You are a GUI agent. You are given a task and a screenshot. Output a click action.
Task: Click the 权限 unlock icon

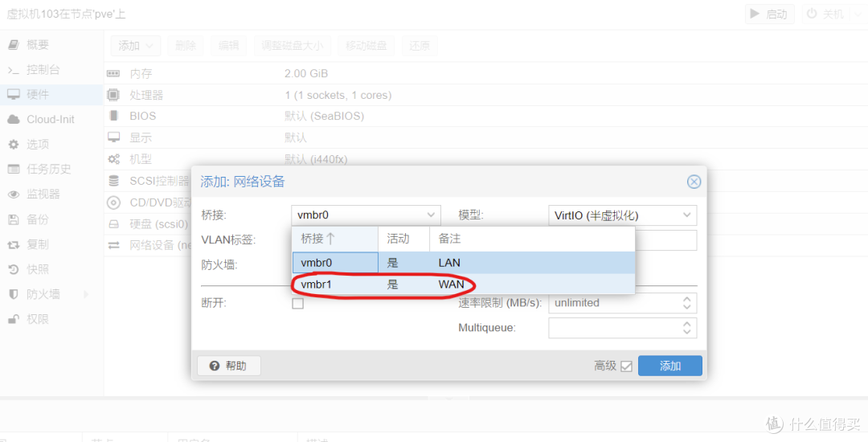[x=14, y=319]
